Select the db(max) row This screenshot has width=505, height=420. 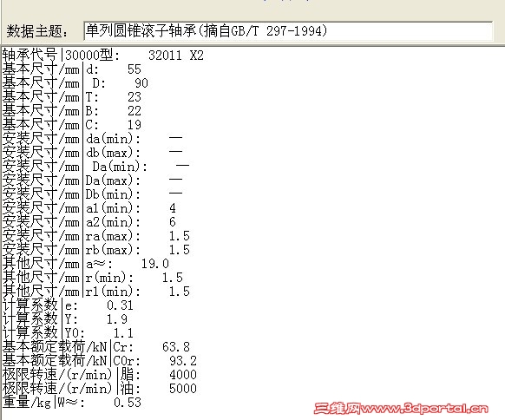(93, 153)
